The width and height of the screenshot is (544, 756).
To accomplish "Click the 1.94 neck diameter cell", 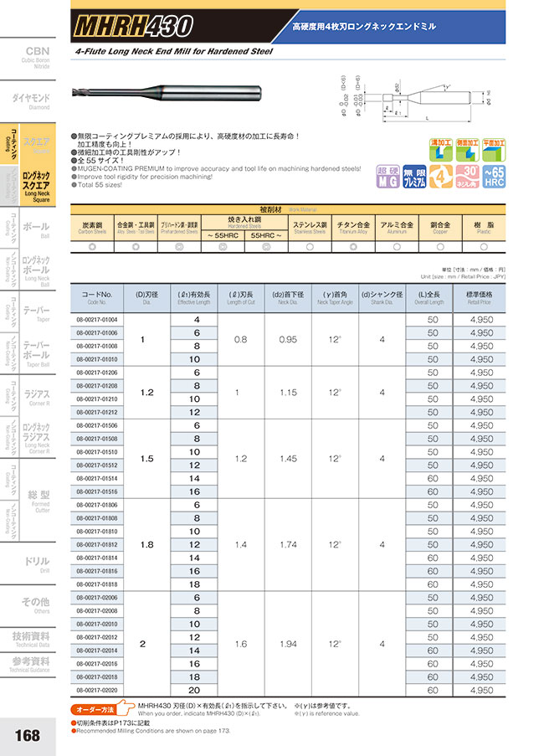I will click(288, 644).
